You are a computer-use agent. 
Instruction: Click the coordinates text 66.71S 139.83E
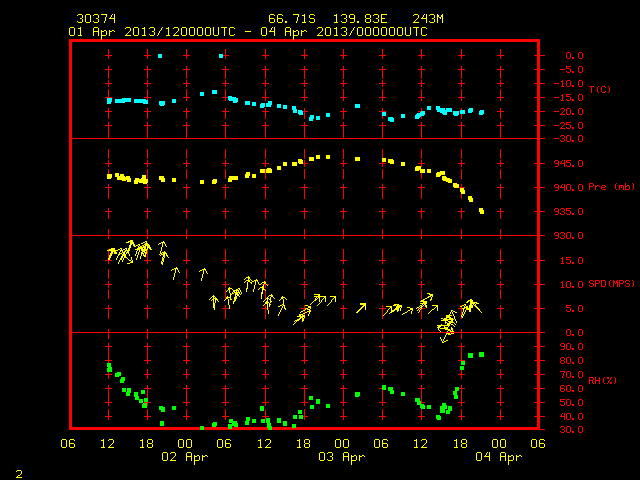[x=328, y=19]
